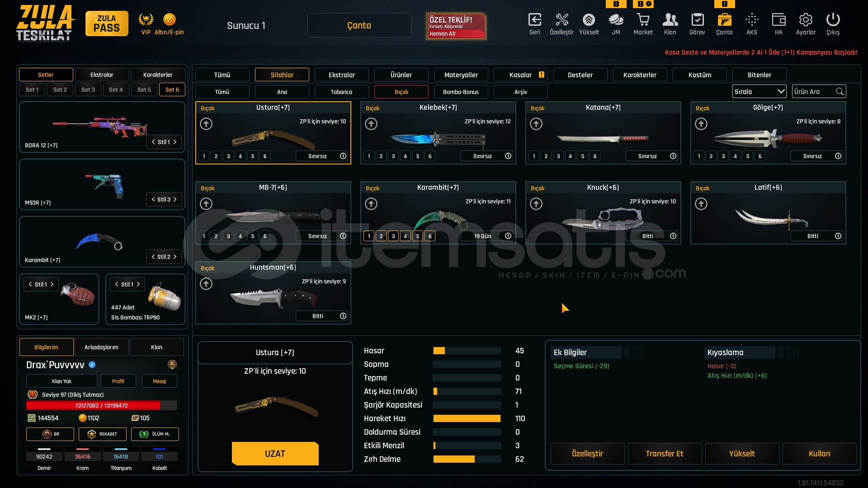
Task: Click the clock icon on Karambit[+7] duration
Action: tap(508, 236)
